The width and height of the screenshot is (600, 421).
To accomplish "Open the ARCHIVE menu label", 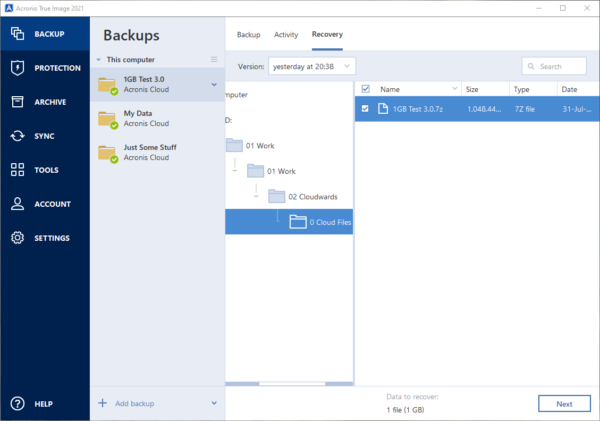I will (x=50, y=102).
